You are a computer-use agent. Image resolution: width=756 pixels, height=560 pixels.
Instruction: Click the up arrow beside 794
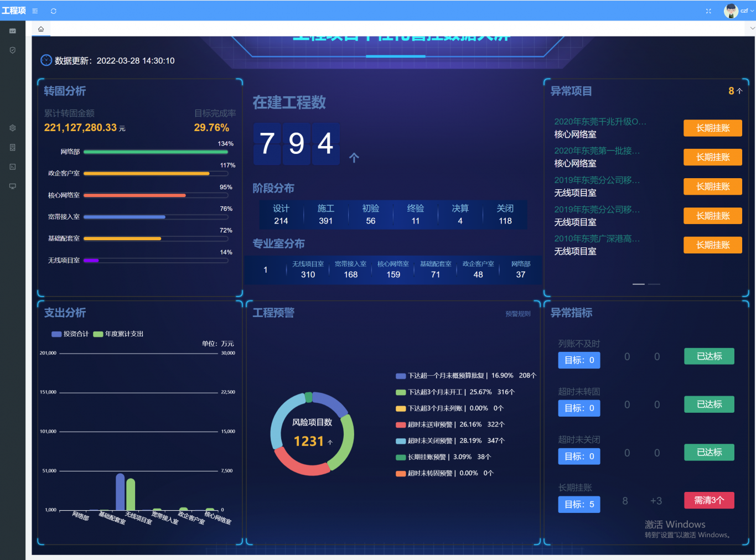tap(354, 158)
